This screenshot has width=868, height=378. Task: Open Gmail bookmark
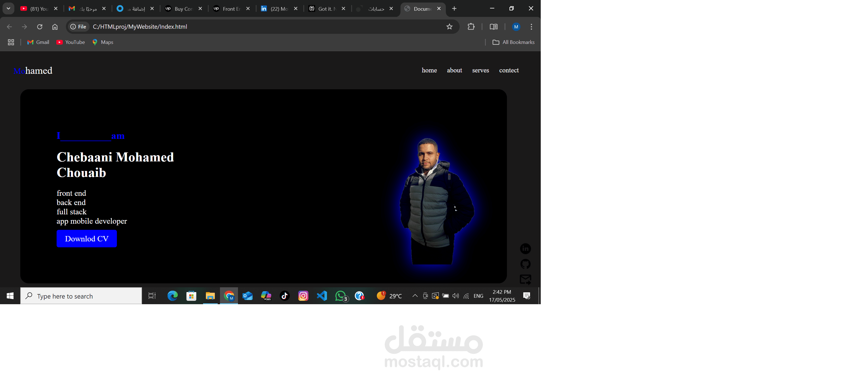[38, 42]
